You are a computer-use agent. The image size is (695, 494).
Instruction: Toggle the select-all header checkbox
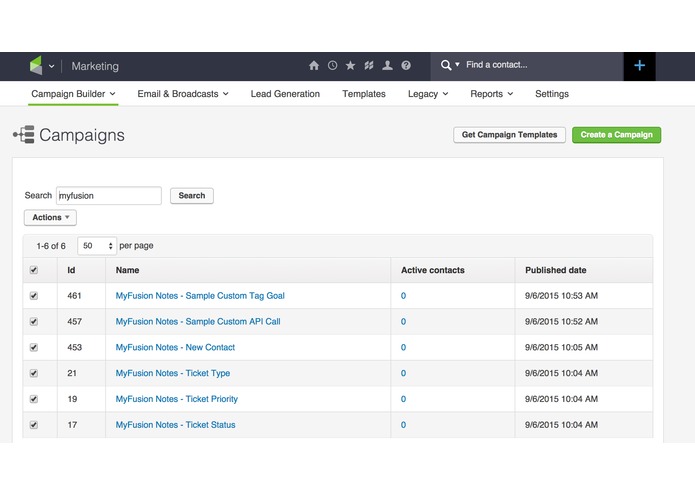click(34, 270)
